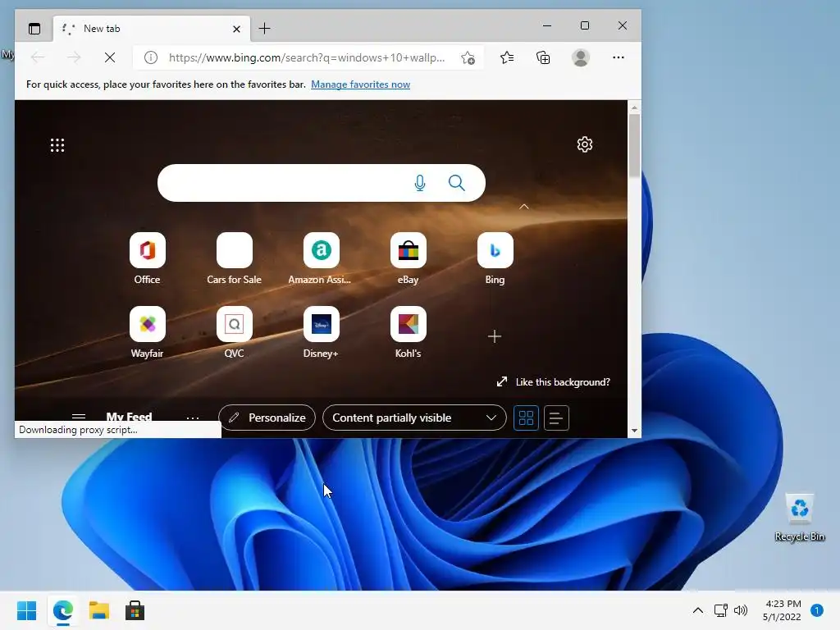The width and height of the screenshot is (840, 630).
Task: Open the app launcher grid
Action: tap(57, 145)
